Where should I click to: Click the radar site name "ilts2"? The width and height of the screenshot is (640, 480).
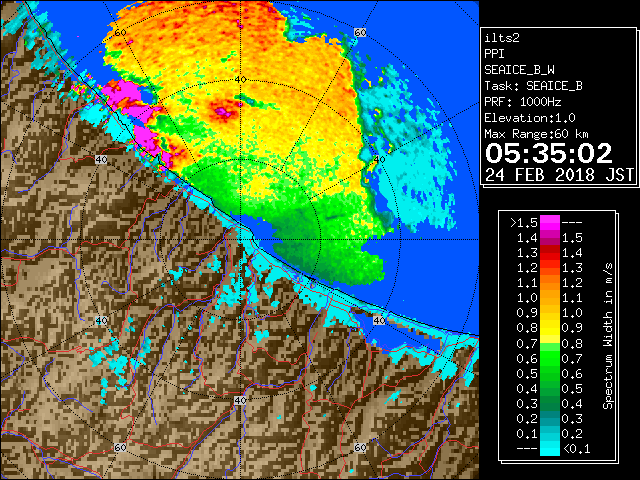click(502, 38)
